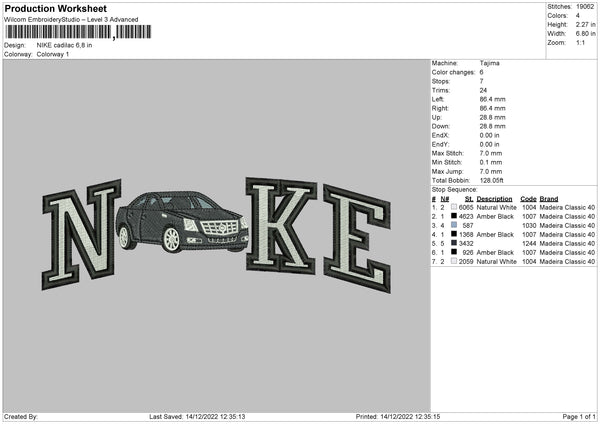Select the black swatch beside stitch count 1368
Image resolution: width=600 pixels, height=424 pixels.
tap(453, 234)
